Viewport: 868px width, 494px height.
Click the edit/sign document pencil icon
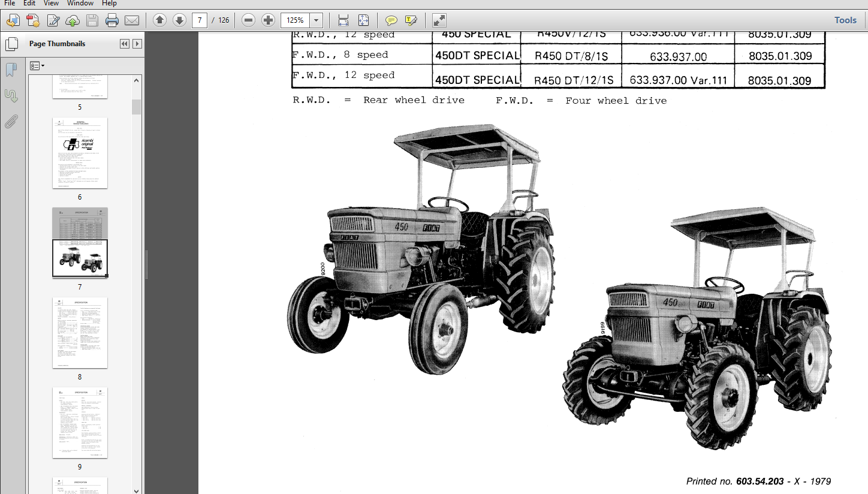(53, 20)
